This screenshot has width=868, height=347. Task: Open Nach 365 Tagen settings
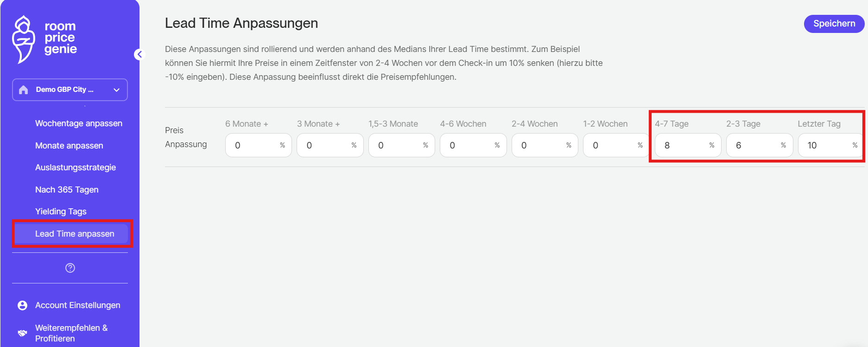[x=67, y=190]
